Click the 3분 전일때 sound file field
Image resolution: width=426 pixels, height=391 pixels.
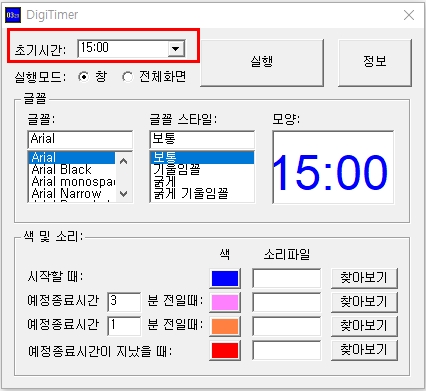click(287, 302)
